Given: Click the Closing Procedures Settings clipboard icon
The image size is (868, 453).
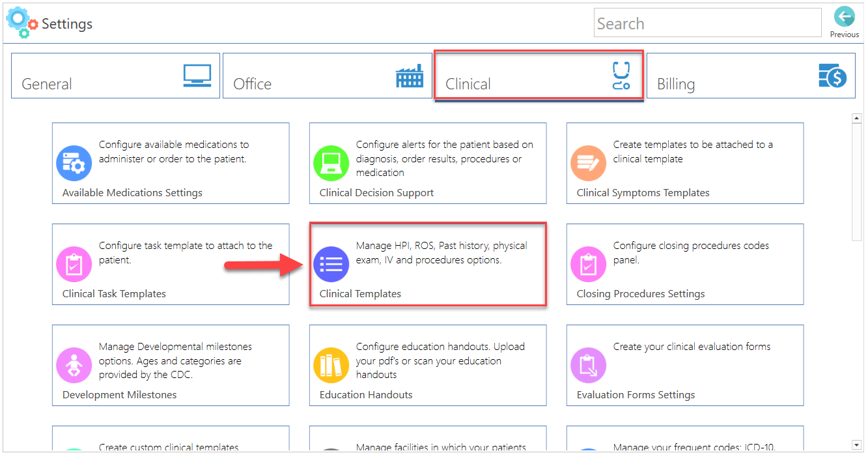Looking at the screenshot, I should 589,264.
